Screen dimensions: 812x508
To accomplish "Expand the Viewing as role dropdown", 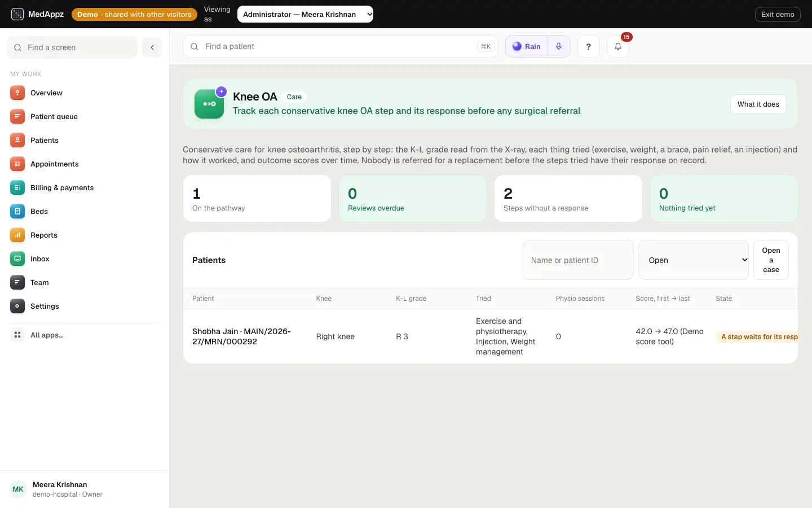I will (x=305, y=14).
